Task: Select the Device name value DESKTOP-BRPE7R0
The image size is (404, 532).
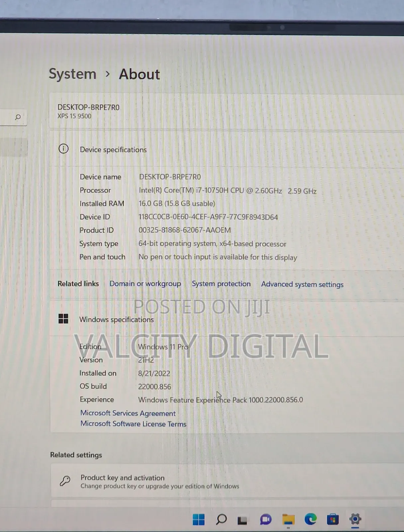Action: pyautogui.click(x=170, y=177)
